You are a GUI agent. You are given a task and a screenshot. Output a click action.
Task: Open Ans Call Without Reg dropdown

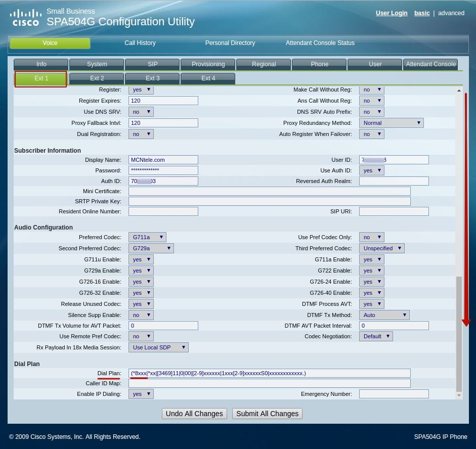tap(372, 101)
